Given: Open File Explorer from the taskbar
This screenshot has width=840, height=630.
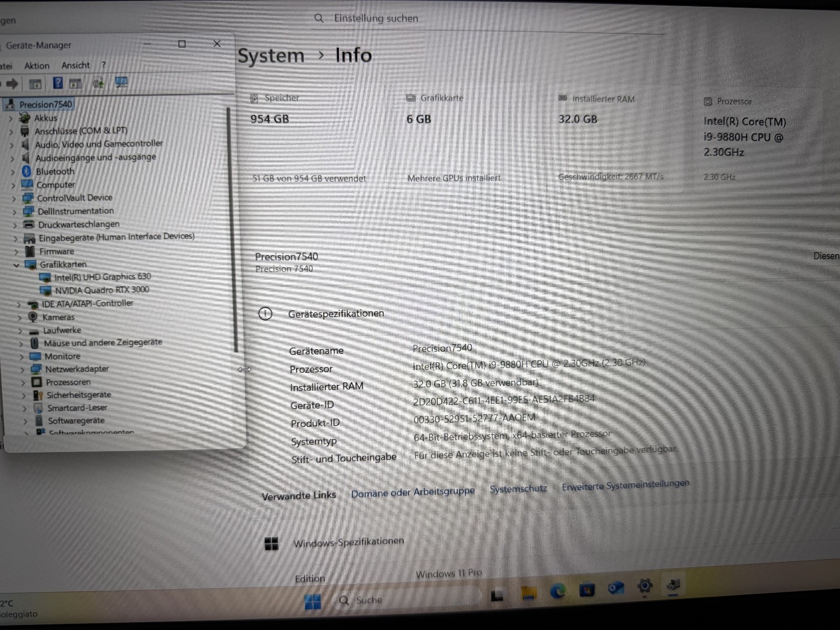Looking at the screenshot, I should (529, 593).
